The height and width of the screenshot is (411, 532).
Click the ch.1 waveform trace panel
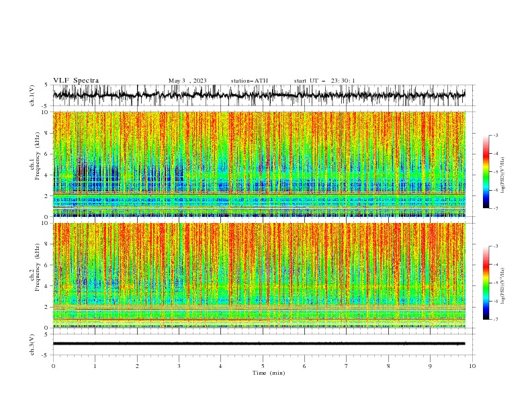pyautogui.click(x=263, y=95)
